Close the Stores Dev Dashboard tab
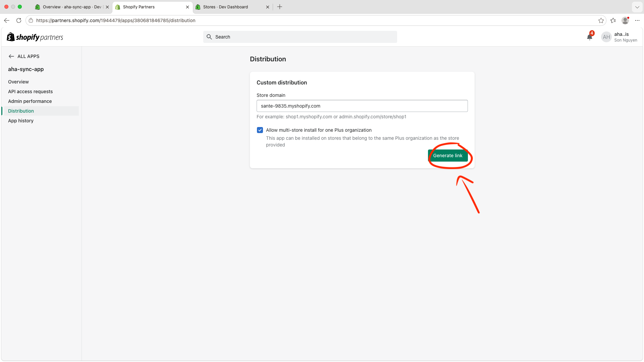 pos(268,7)
